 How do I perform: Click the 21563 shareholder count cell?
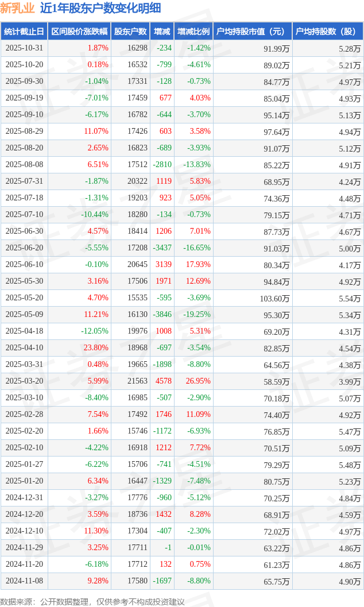click(x=137, y=381)
